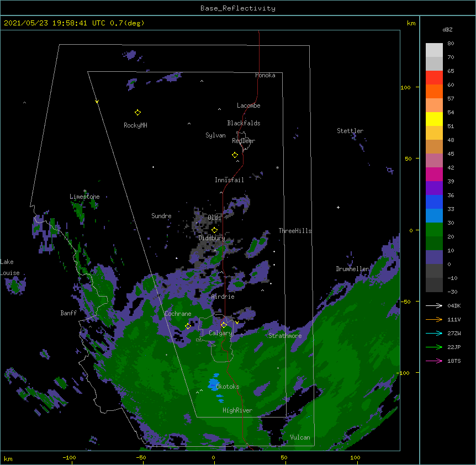
Task: Click the green 22JP arrow legend icon
Action: coord(434,347)
